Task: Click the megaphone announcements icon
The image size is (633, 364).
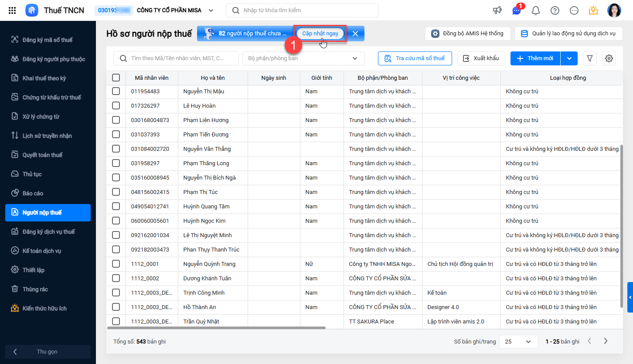Action: click(x=497, y=10)
